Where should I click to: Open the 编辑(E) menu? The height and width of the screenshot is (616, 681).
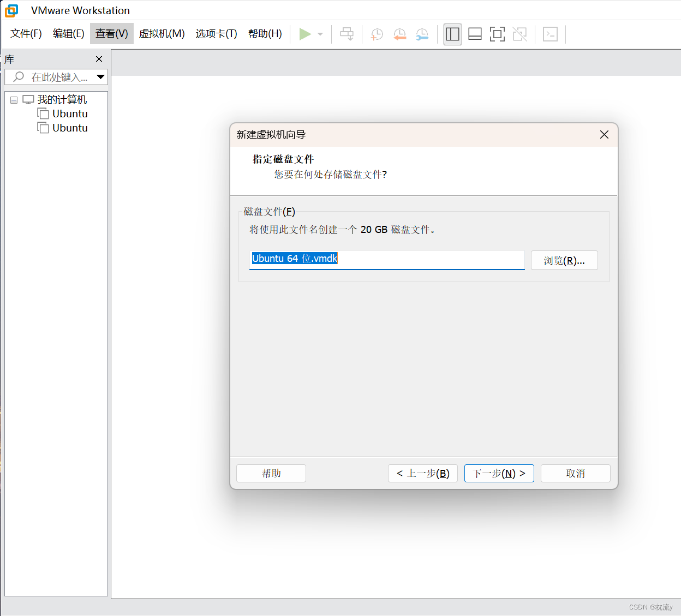click(x=69, y=34)
